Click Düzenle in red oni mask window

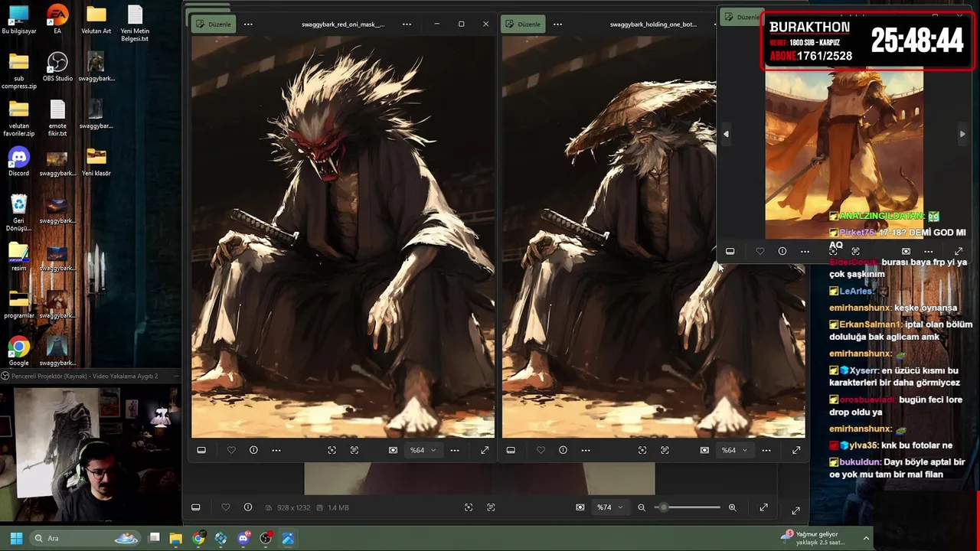(x=214, y=24)
